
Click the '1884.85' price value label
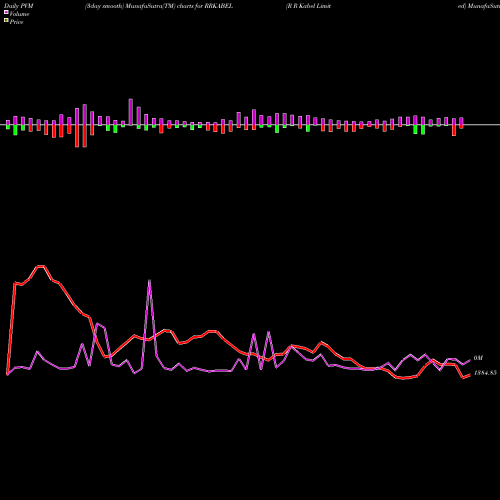485,373
